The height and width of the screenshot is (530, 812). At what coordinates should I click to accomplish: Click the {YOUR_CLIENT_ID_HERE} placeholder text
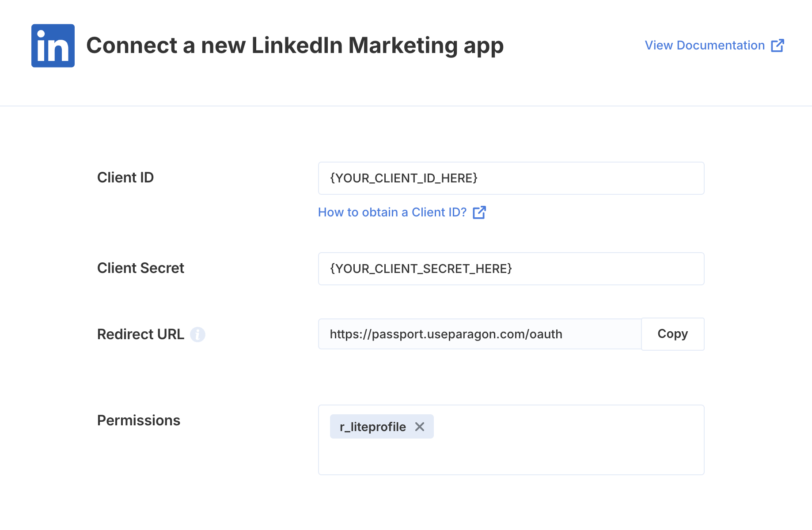point(404,178)
